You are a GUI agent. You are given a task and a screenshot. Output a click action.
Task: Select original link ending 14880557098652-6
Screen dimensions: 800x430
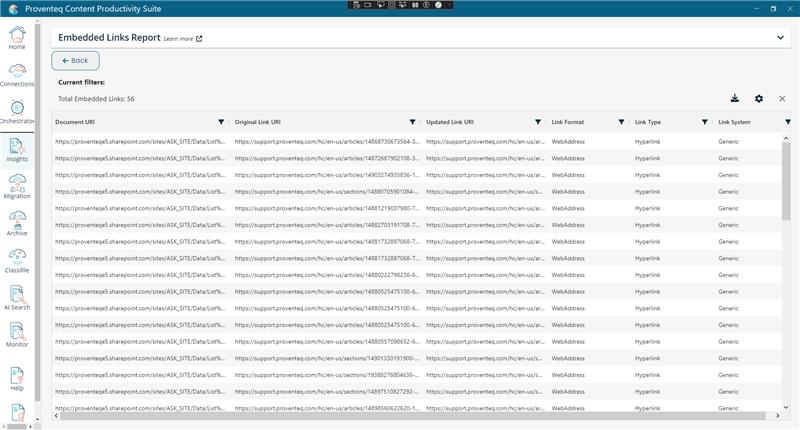coord(327,342)
